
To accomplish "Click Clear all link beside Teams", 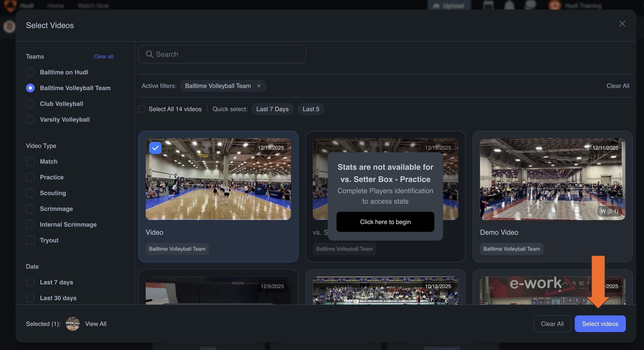I will (104, 56).
